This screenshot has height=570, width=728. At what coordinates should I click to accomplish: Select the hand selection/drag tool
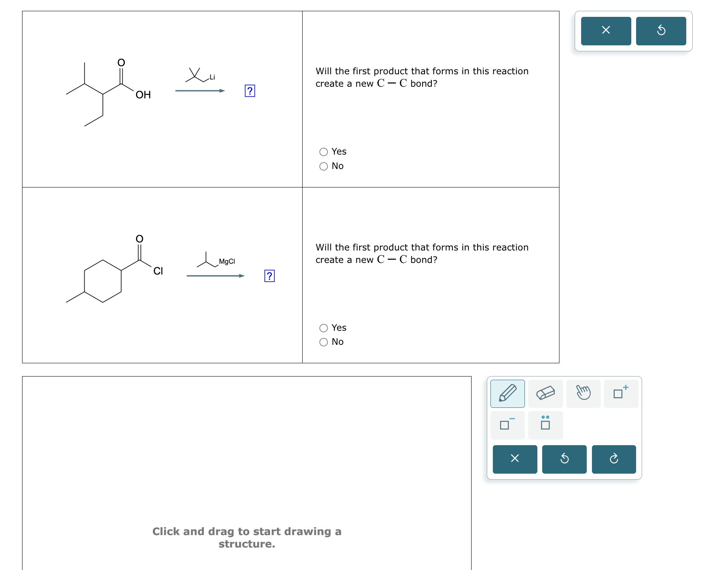[x=583, y=393]
